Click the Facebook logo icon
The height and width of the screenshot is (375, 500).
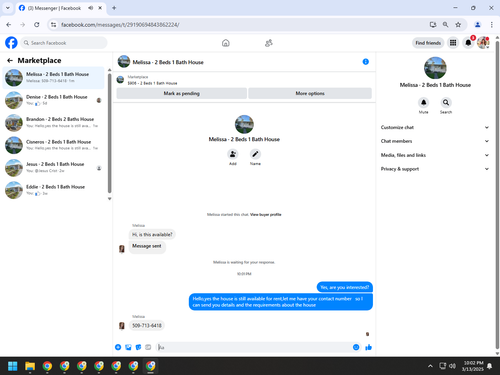(11, 43)
